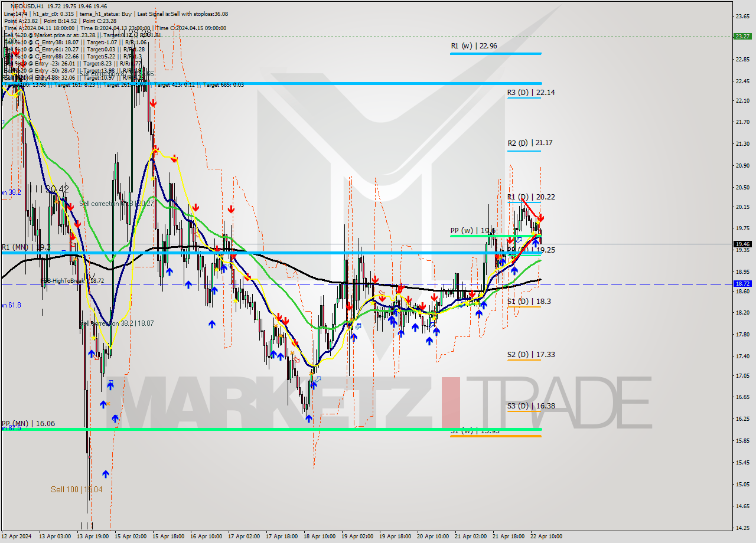Click the 20.42 price annotation

coord(57,189)
